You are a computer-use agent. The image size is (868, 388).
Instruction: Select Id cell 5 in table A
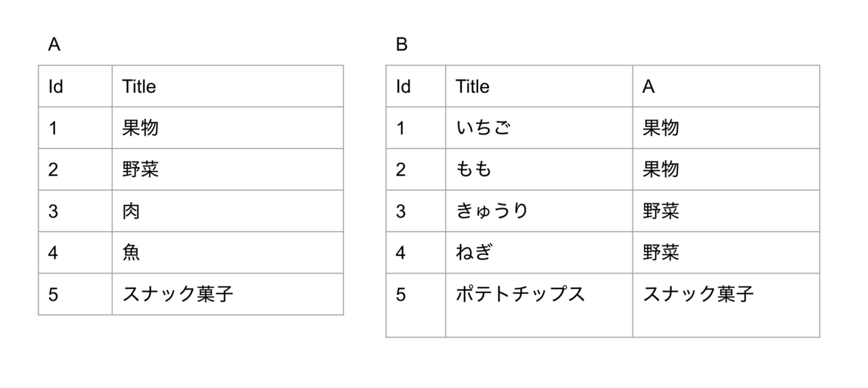[75, 294]
